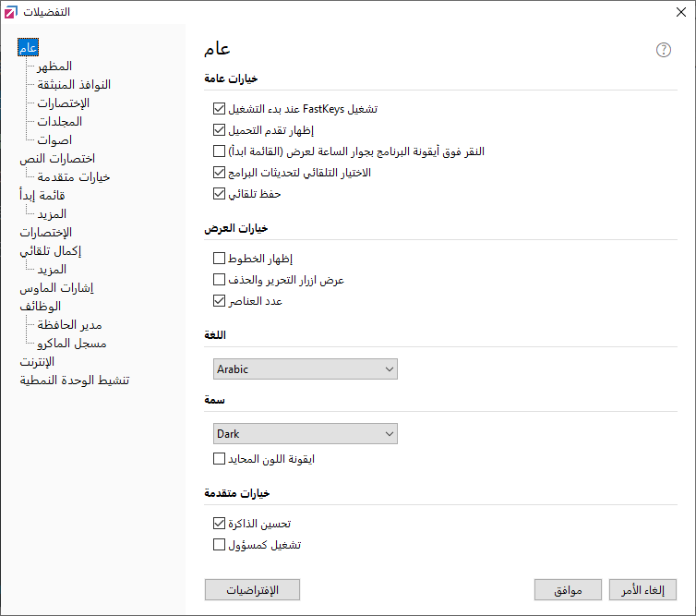Click the الإفتراضيات defaults button
The height and width of the screenshot is (616, 696).
pos(252,590)
